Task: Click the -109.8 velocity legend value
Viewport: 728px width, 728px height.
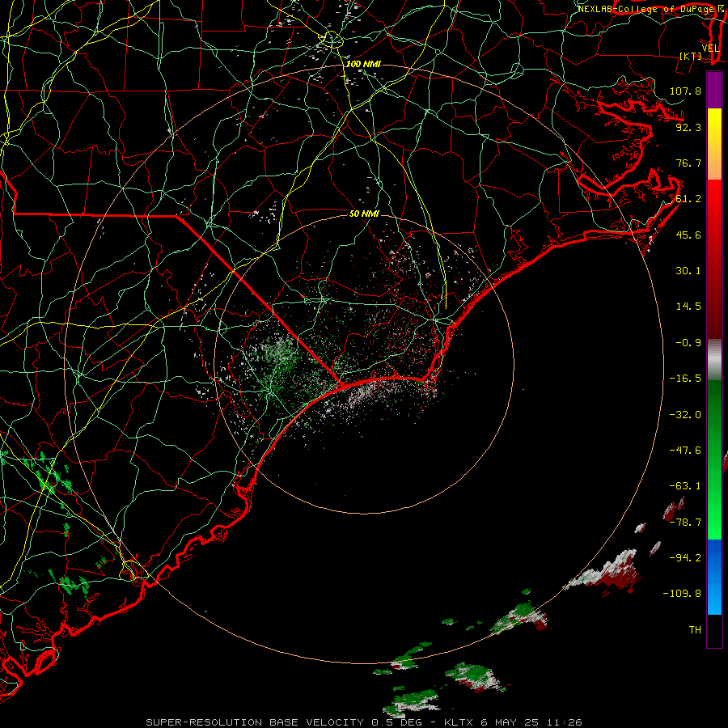Action: pos(682,594)
